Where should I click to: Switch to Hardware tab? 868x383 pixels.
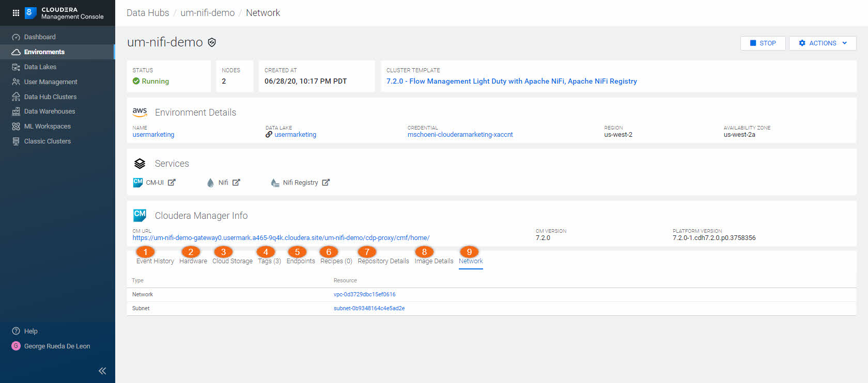[193, 261]
